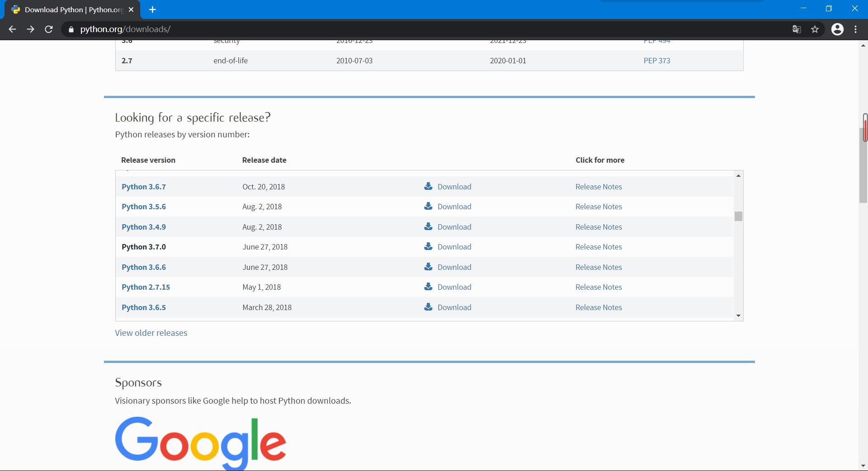Click Download text for Python 2.7.15
Image resolution: width=868 pixels, height=471 pixels.
pyautogui.click(x=454, y=287)
